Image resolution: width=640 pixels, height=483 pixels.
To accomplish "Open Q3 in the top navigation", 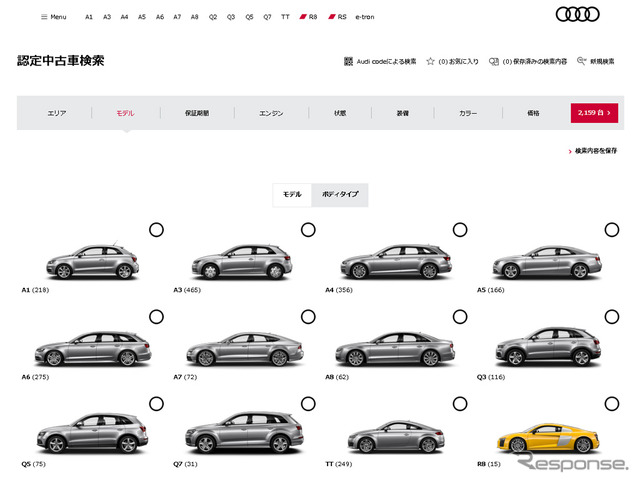I will coord(231,17).
